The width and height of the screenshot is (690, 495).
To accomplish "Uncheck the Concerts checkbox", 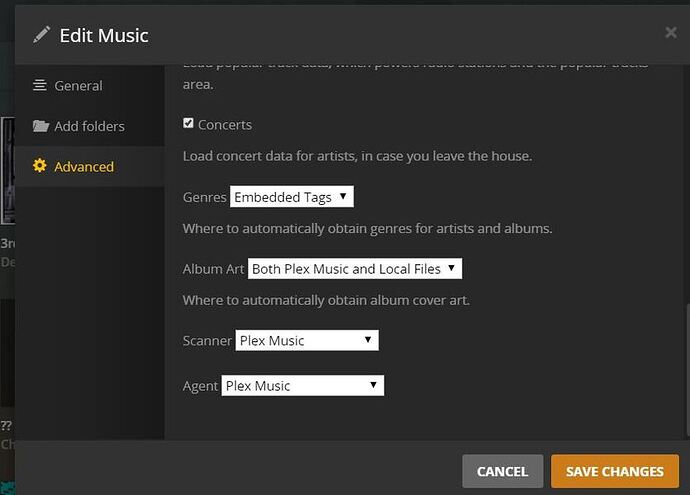I will tap(188, 124).
